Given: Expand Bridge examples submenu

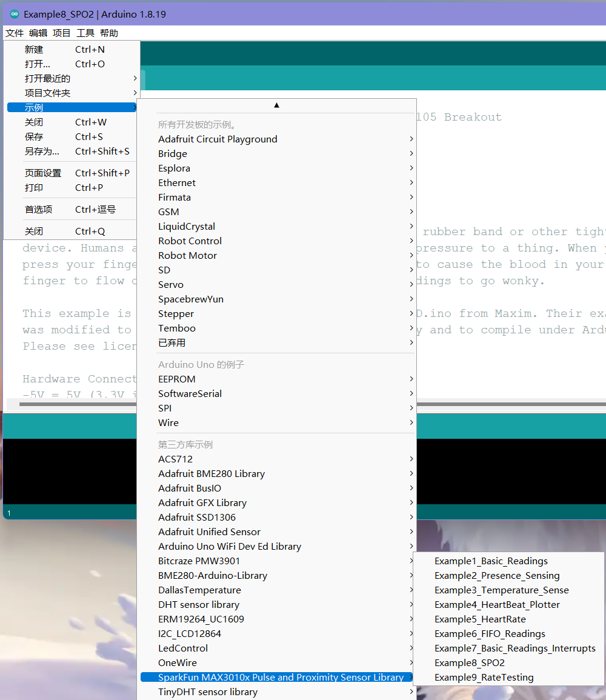Looking at the screenshot, I should [x=277, y=153].
